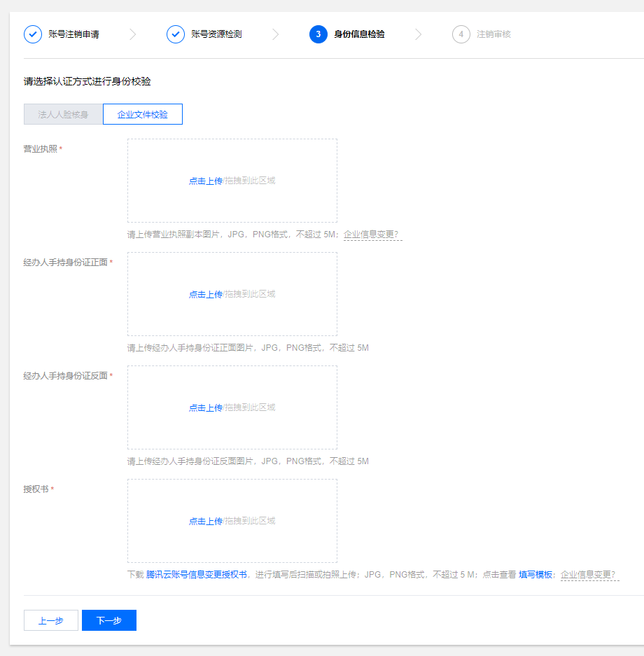The image size is (644, 656).
Task: Click the blue step 3 circle icon
Action: point(318,34)
